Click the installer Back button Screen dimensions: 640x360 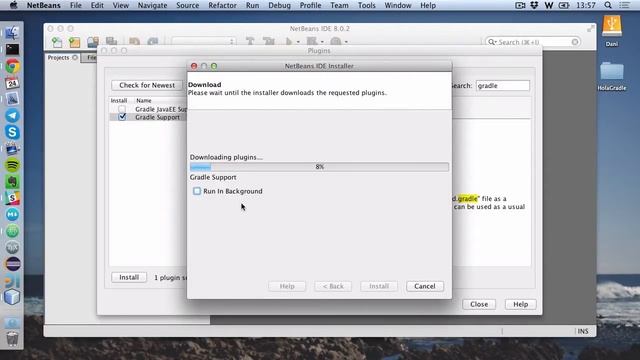(333, 286)
